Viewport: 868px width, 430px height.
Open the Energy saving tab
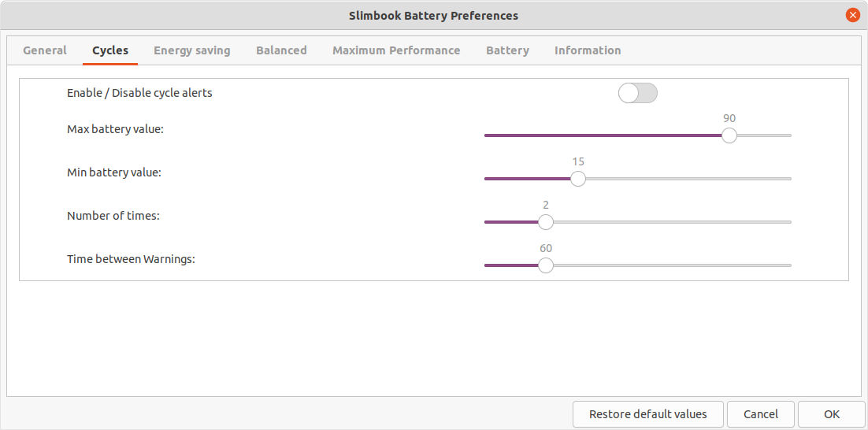pos(192,50)
